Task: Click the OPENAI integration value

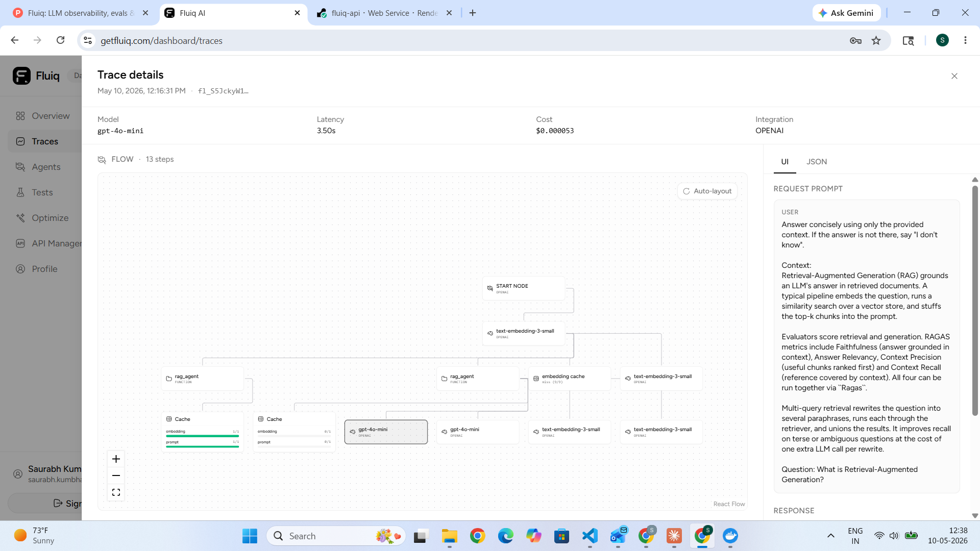Action: 769,131
